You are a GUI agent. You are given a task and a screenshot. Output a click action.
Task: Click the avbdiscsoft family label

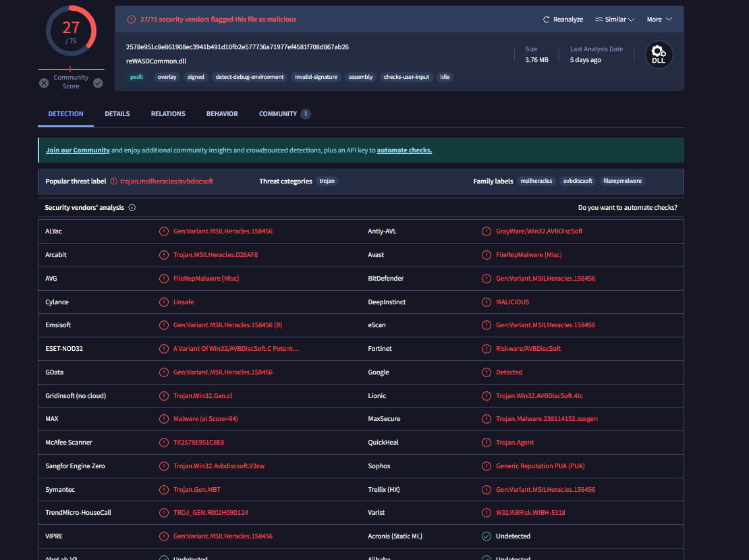click(x=578, y=181)
